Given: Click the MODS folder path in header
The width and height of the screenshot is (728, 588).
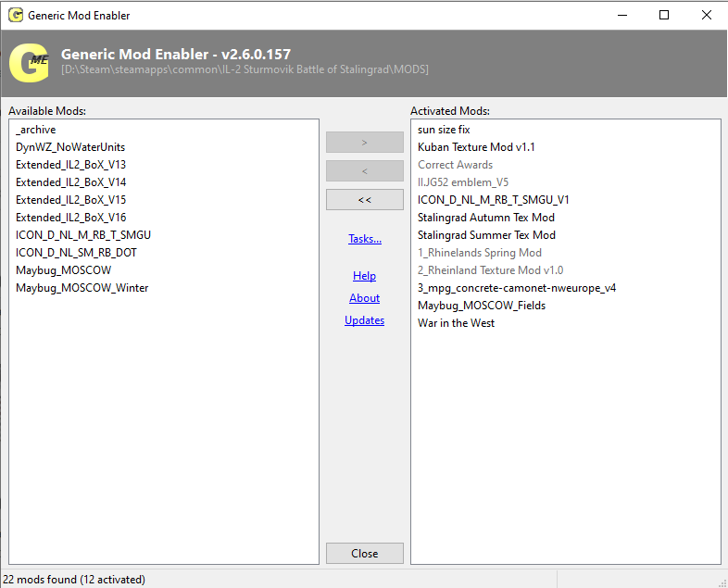Looking at the screenshot, I should [x=245, y=69].
